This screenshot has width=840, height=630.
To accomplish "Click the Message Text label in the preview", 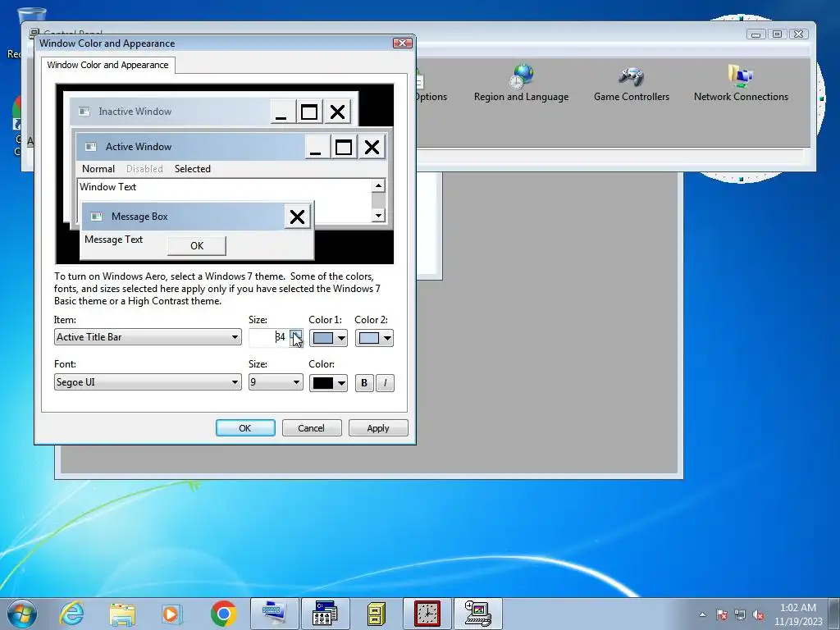I will 113,240.
